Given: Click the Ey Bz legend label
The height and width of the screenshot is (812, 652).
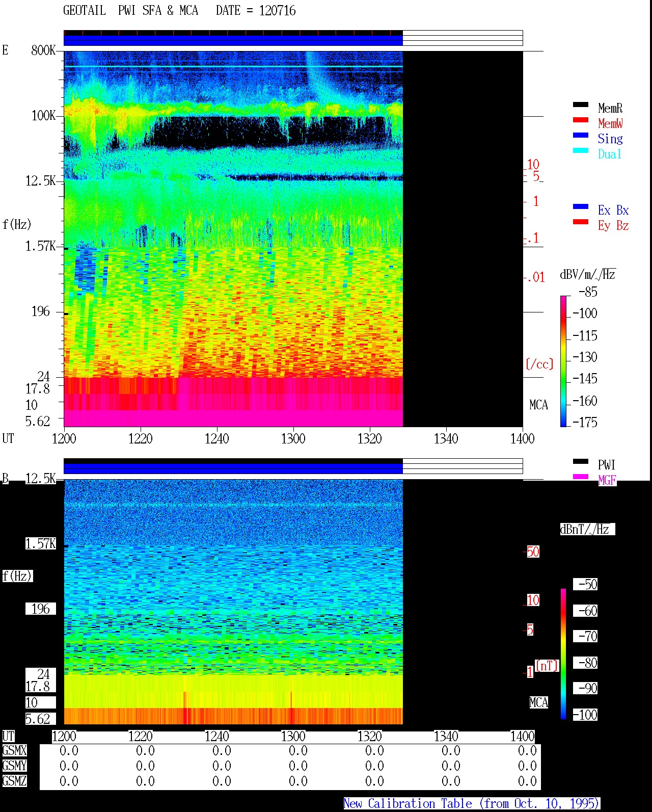Looking at the screenshot, I should click(x=613, y=225).
